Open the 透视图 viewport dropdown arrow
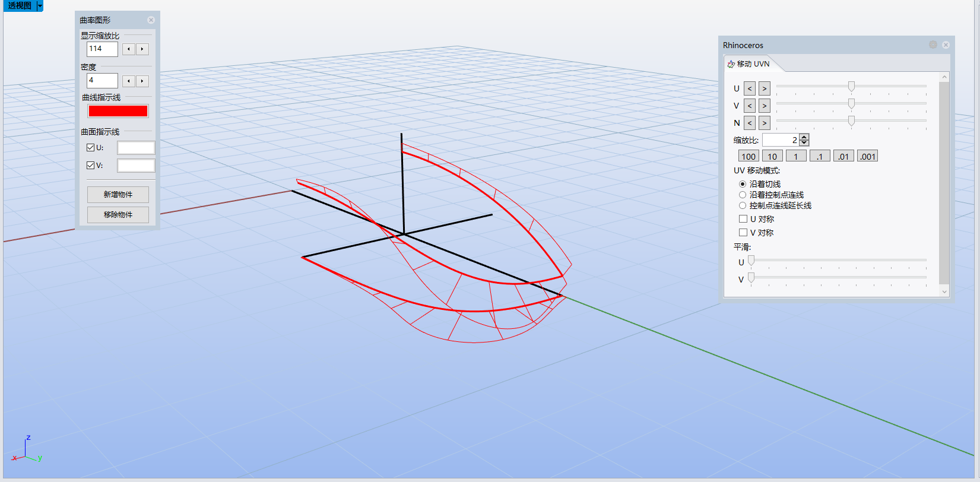 coord(40,6)
